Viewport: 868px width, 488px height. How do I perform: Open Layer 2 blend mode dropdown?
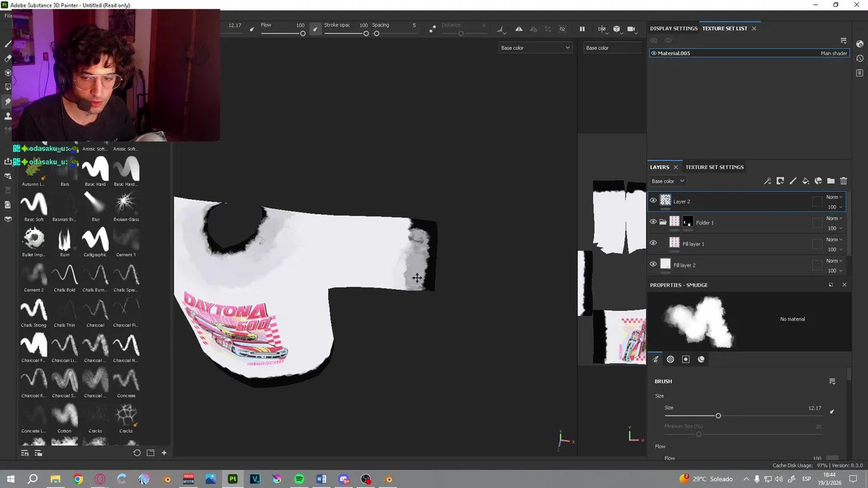(834, 197)
